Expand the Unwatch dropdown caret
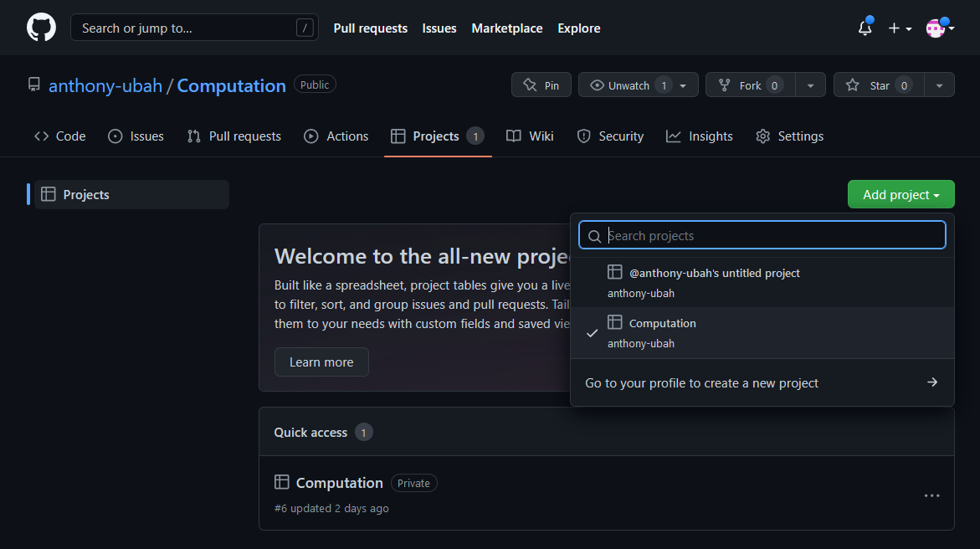Screen dimensions: 980x549 tap(683, 85)
